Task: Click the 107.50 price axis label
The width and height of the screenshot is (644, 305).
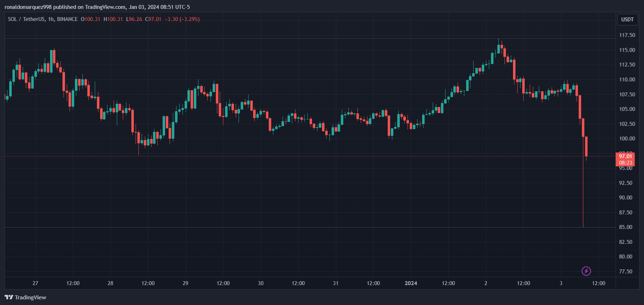Action: click(627, 95)
